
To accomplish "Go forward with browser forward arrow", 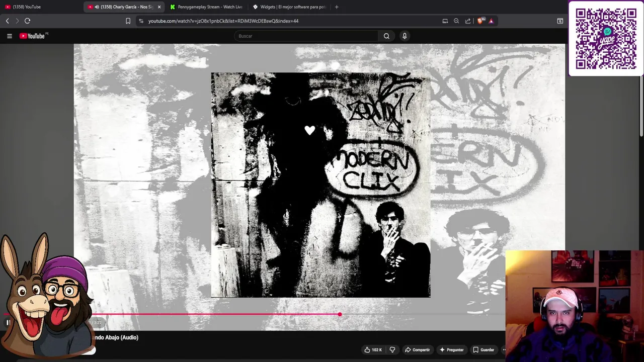I will point(17,21).
